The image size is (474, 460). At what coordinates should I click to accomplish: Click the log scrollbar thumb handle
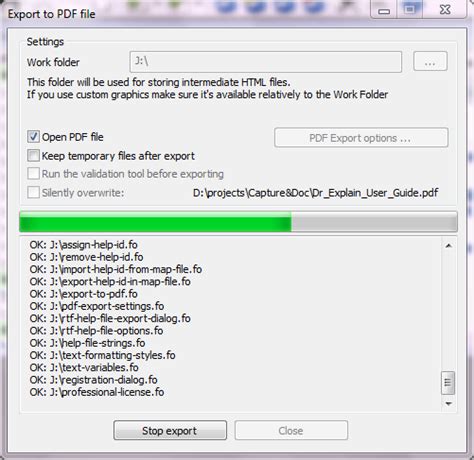pyautogui.click(x=448, y=383)
